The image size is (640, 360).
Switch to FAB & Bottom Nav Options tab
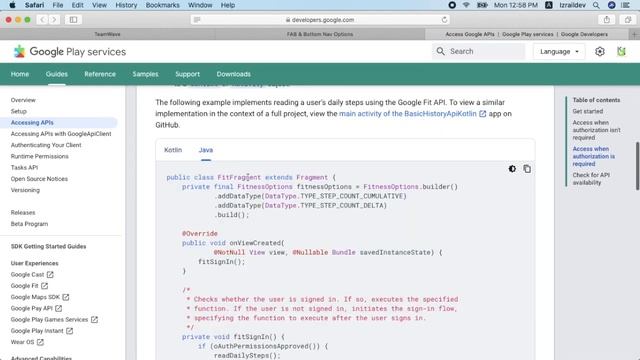point(320,34)
